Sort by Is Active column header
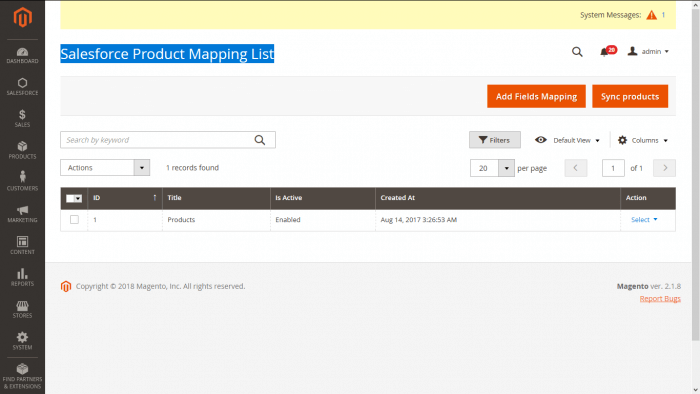The width and height of the screenshot is (700, 394). 323,198
